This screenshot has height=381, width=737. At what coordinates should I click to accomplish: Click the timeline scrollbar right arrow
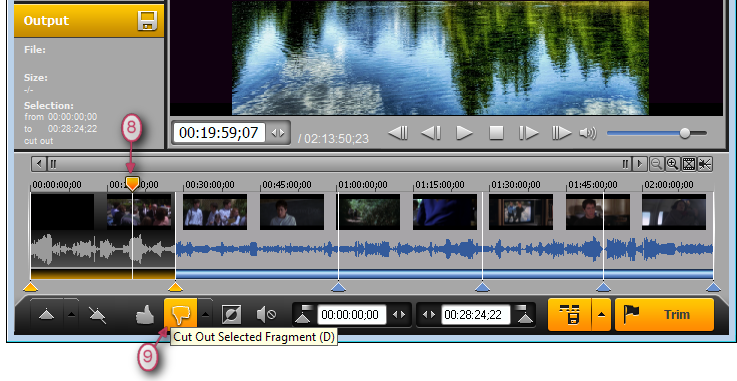639,164
